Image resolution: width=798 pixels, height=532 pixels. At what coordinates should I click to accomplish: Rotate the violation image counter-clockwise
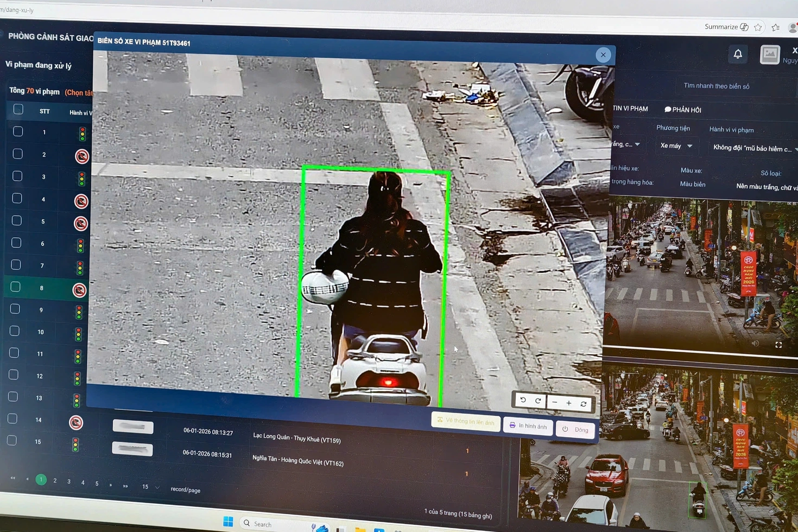coord(523,400)
